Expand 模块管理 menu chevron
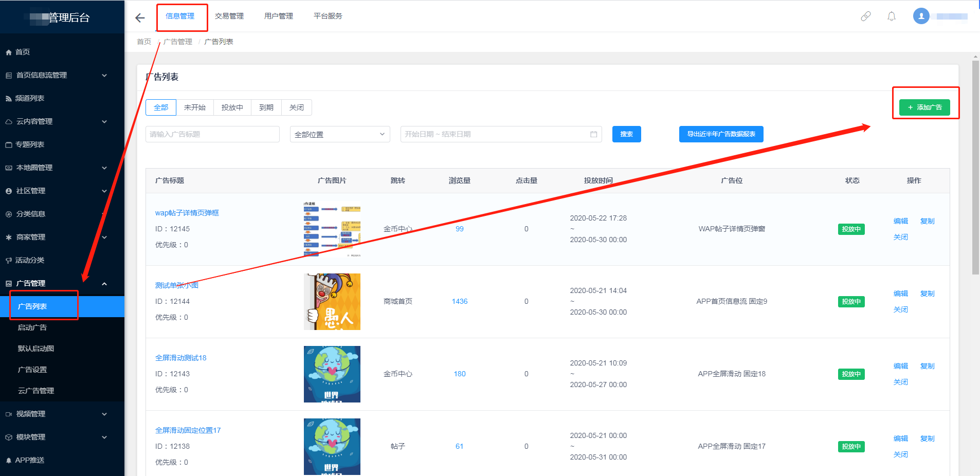The width and height of the screenshot is (980, 476). coord(104,437)
